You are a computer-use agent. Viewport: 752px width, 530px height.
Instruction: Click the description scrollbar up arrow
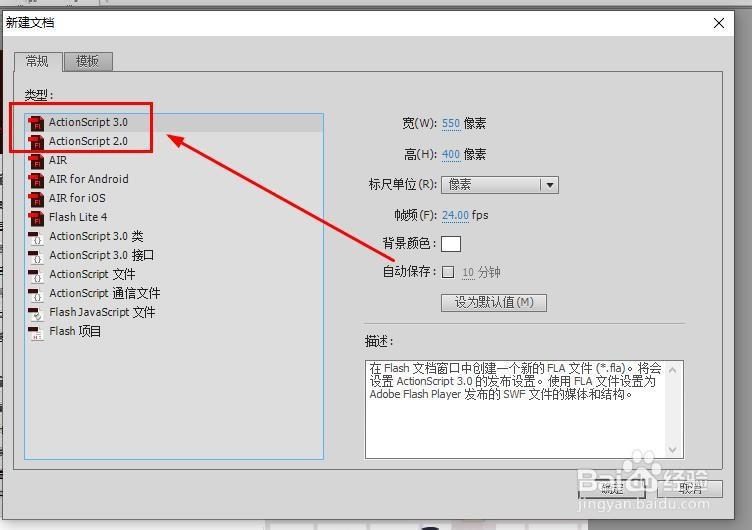[672, 370]
